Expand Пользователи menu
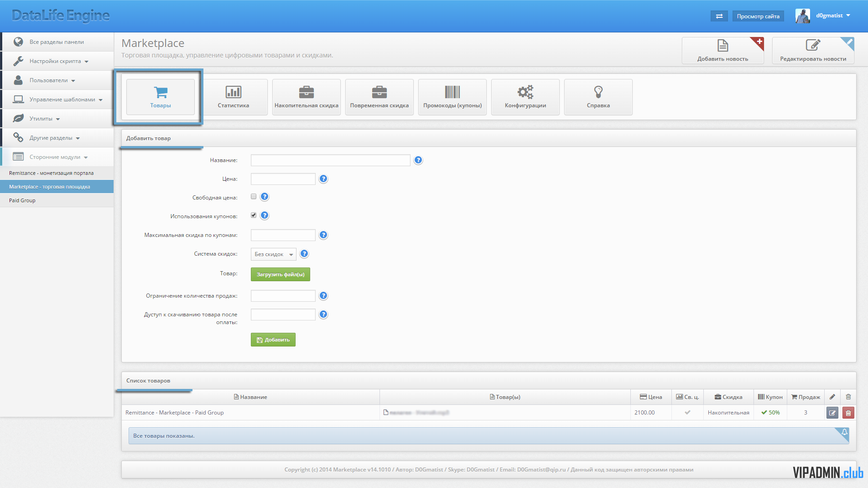Screen dimensions: 868x488 tap(57, 80)
